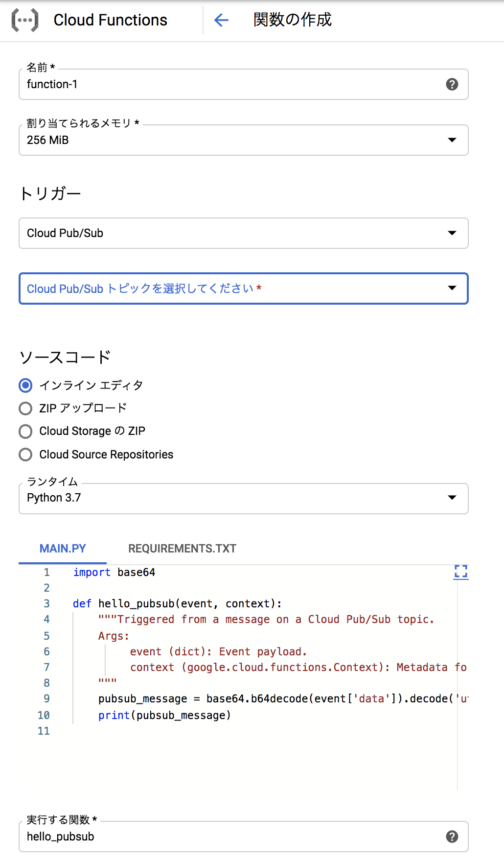Click the 'print(pubsub_message)' code line
This screenshot has height=864, width=504.
(x=164, y=715)
